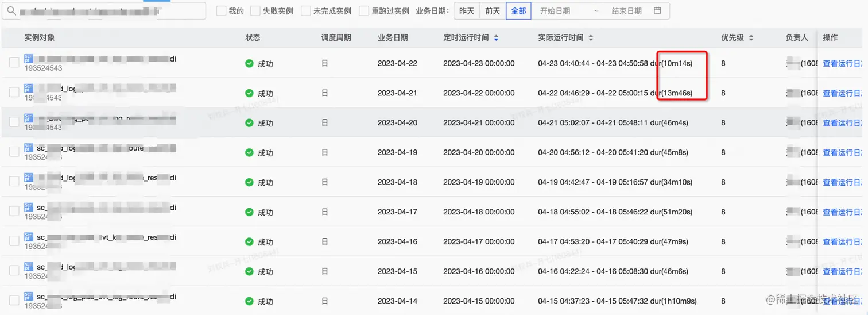Choose the 全部 business date tab
868x315 pixels.
coord(518,11)
